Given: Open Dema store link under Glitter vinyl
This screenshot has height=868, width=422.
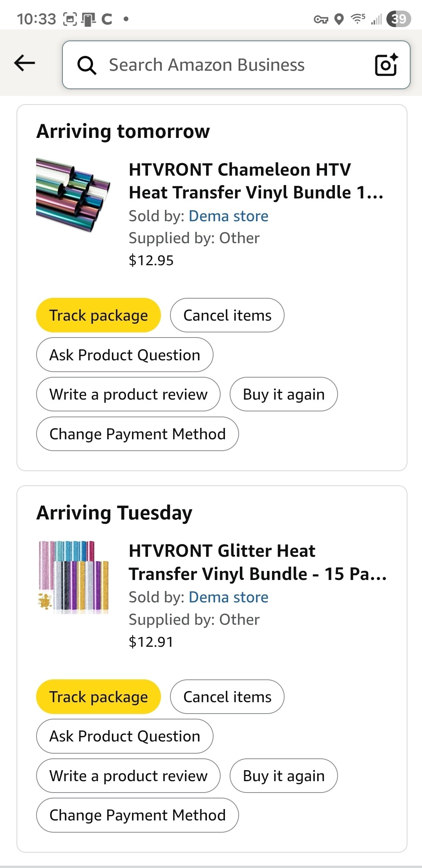Looking at the screenshot, I should click(228, 597).
